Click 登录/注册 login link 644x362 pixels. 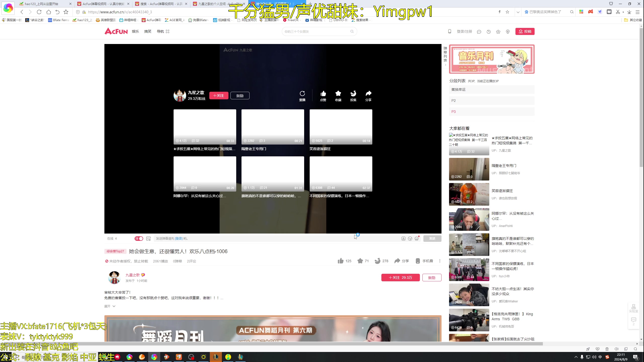click(x=464, y=31)
